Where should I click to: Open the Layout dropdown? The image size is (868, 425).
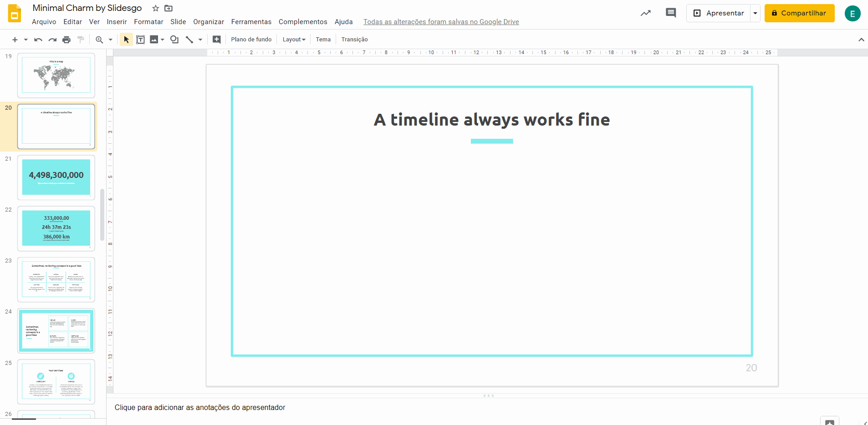(x=294, y=40)
